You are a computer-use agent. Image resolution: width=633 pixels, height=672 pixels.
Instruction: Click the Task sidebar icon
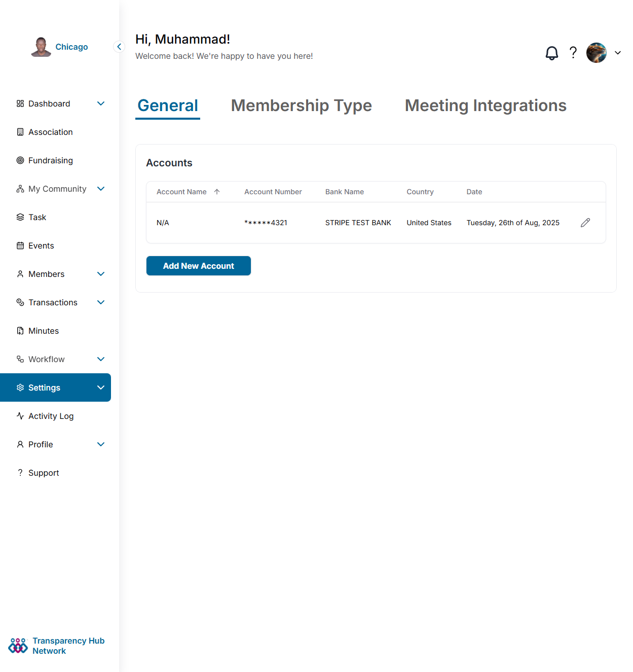(x=19, y=217)
